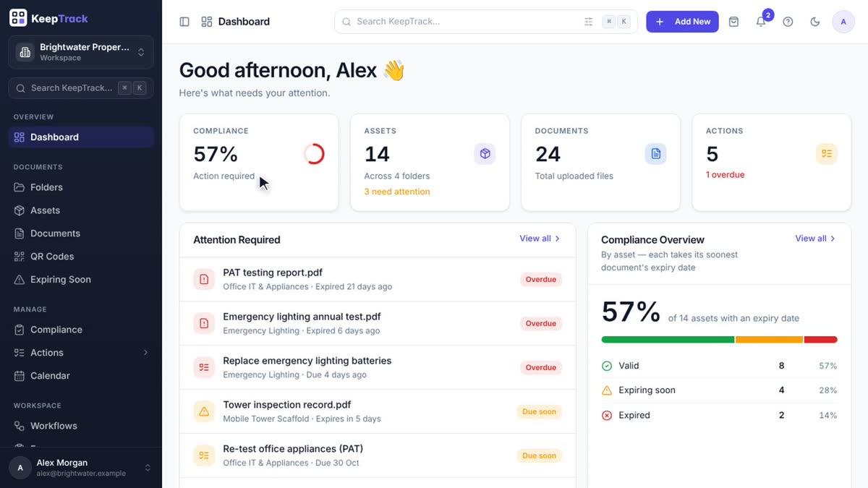Viewport: 868px width, 488px height.
Task: Open the help question mark icon
Action: [788, 22]
